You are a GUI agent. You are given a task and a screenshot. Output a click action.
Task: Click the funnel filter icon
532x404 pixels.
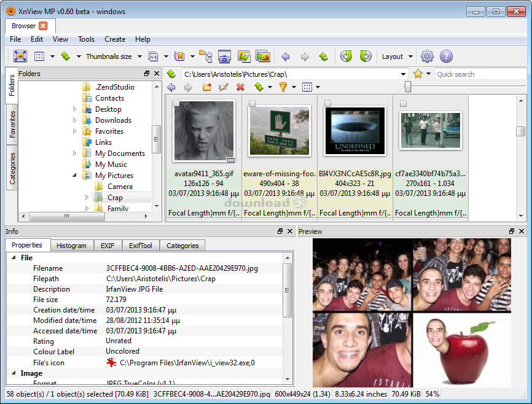(283, 87)
